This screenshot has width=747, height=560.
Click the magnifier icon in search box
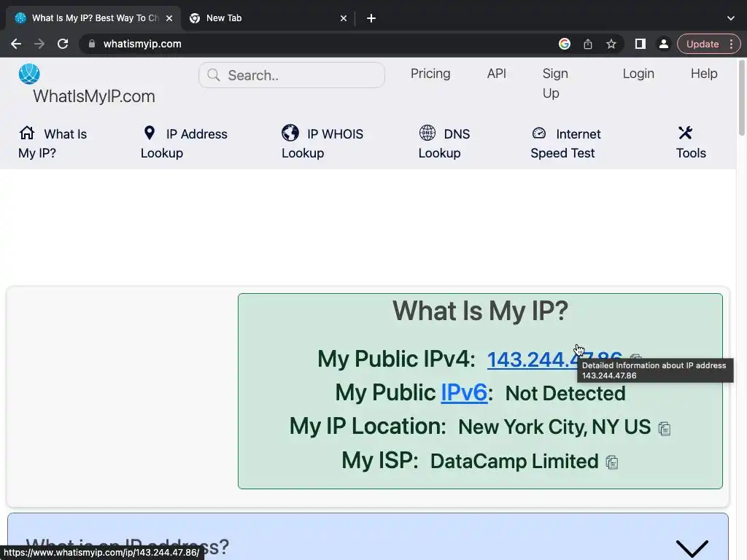click(214, 75)
